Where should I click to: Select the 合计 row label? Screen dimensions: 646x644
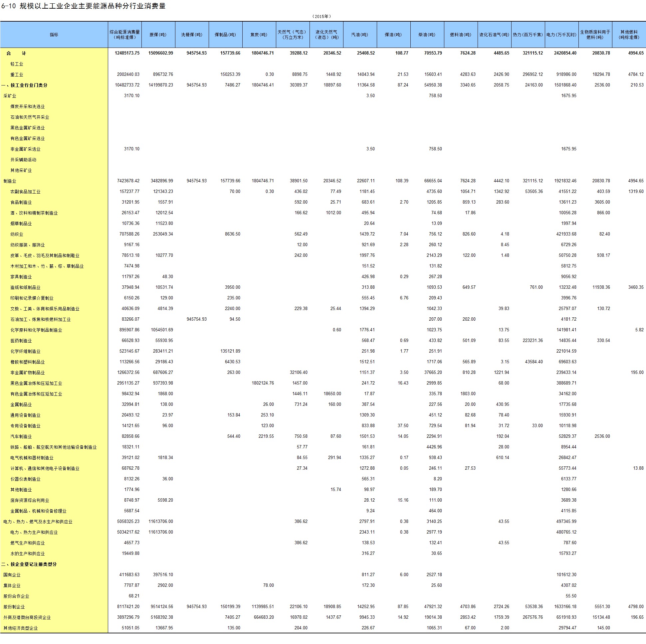pos(16,53)
